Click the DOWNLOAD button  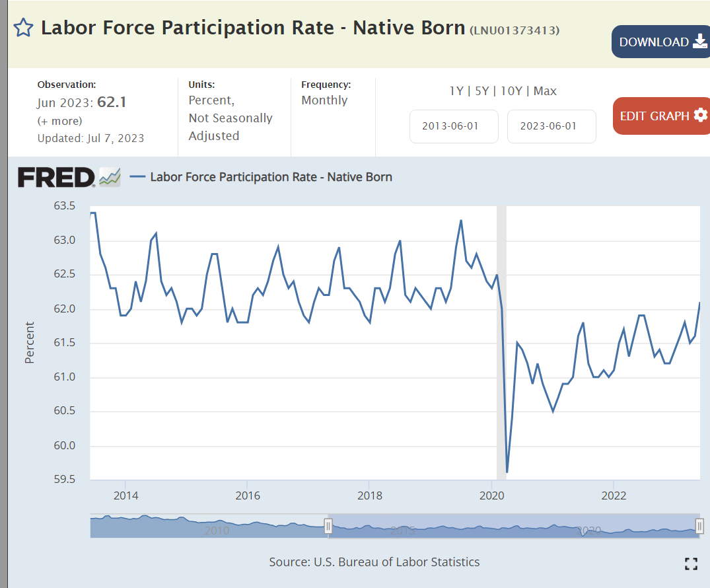click(x=660, y=42)
